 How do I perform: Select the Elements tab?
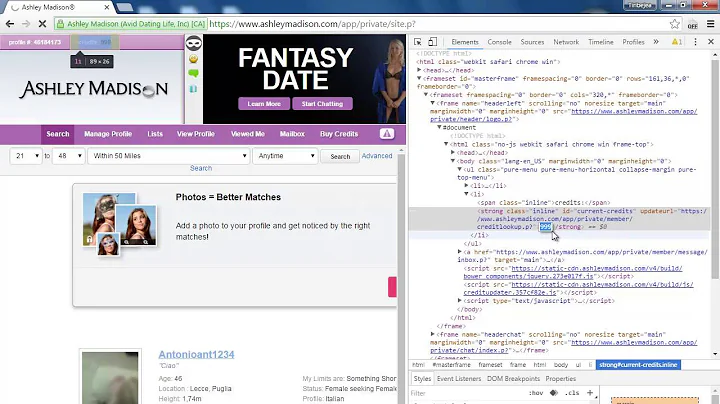(x=465, y=42)
